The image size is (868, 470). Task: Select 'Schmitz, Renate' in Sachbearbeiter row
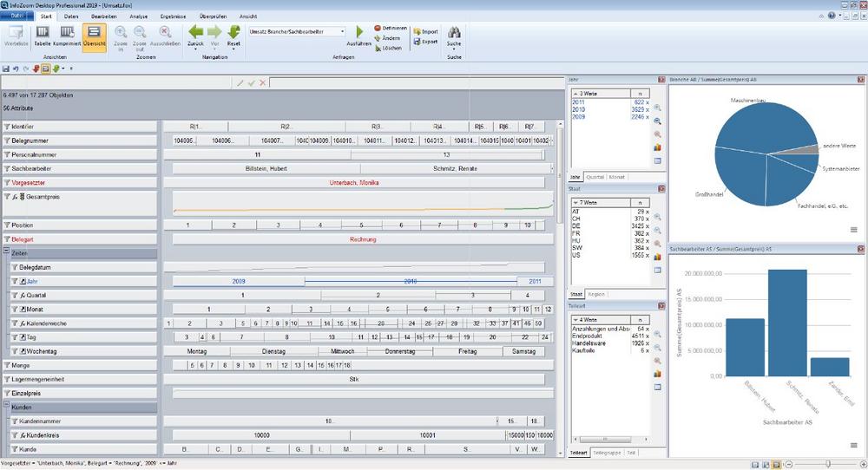[x=455, y=168]
